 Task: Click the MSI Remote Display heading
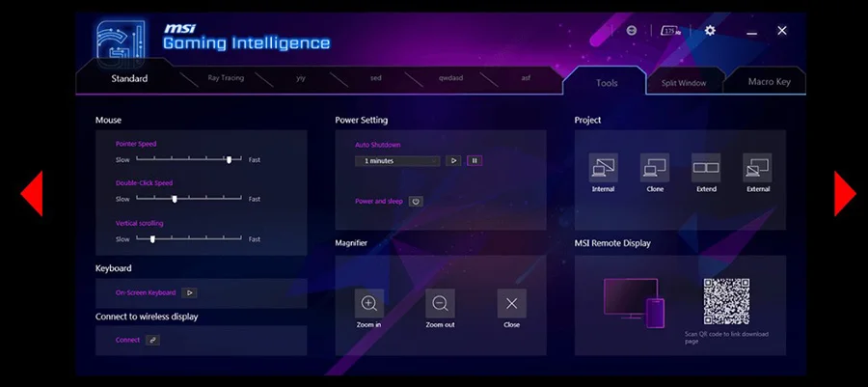click(x=612, y=243)
